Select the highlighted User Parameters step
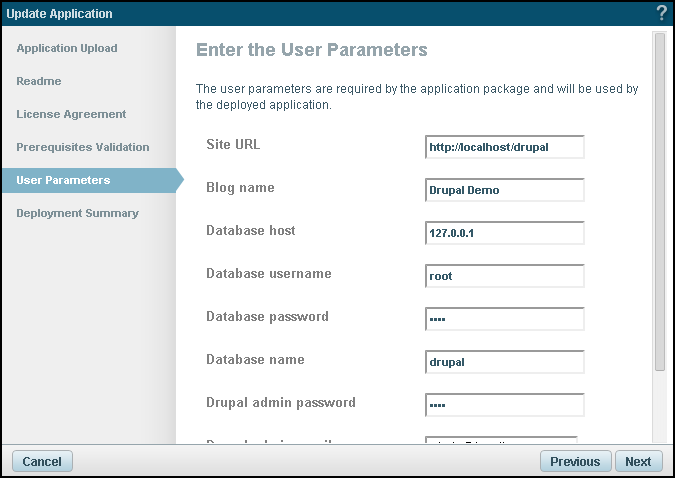675x478 pixels. point(63,180)
